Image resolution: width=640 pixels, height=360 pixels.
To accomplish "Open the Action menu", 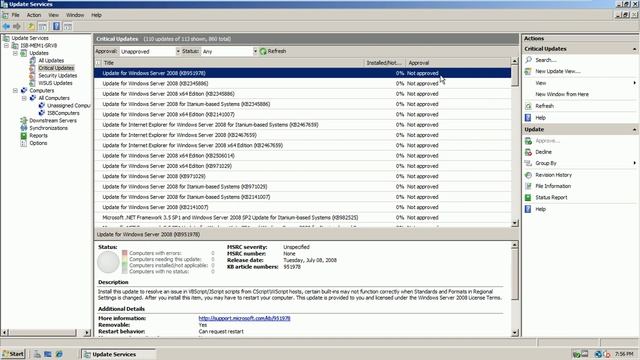I will tap(34, 15).
